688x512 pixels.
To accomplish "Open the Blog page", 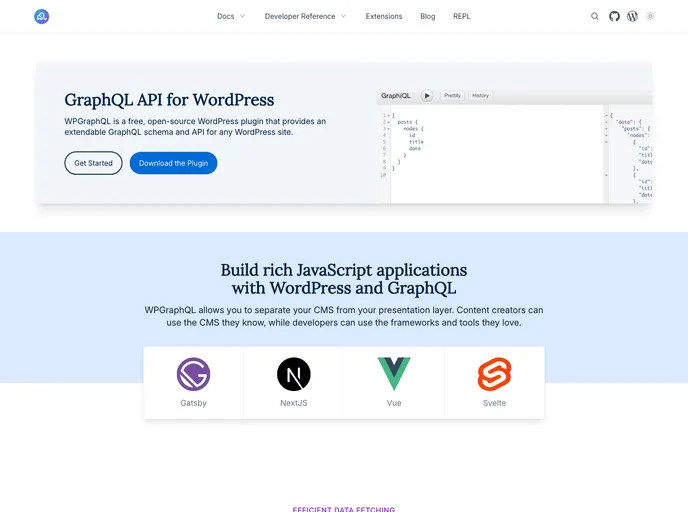I will [427, 16].
